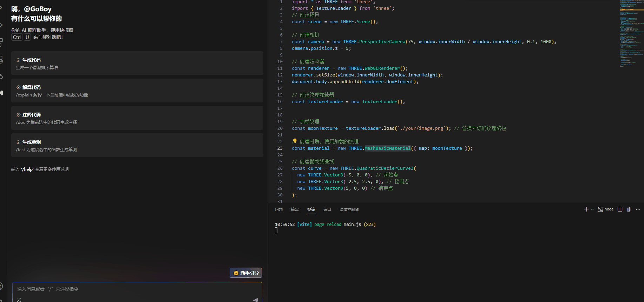Screen dimensions: 644x302
Task: Split the terminal panel
Action: (x=620, y=209)
